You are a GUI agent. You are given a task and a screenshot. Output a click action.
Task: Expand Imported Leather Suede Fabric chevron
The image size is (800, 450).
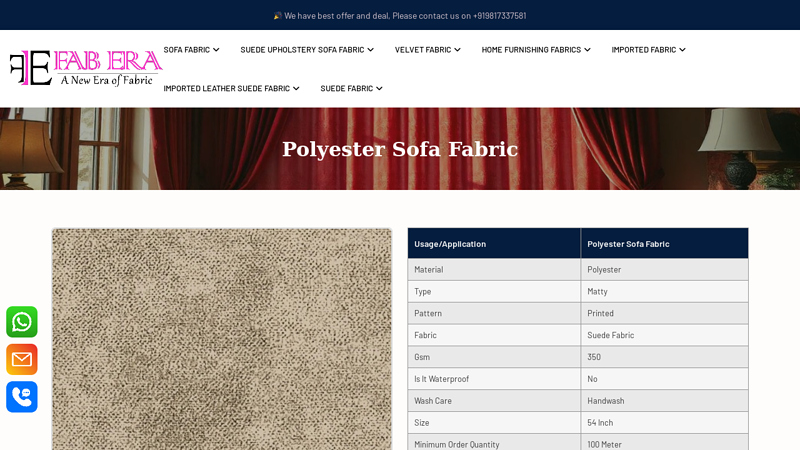point(296,89)
